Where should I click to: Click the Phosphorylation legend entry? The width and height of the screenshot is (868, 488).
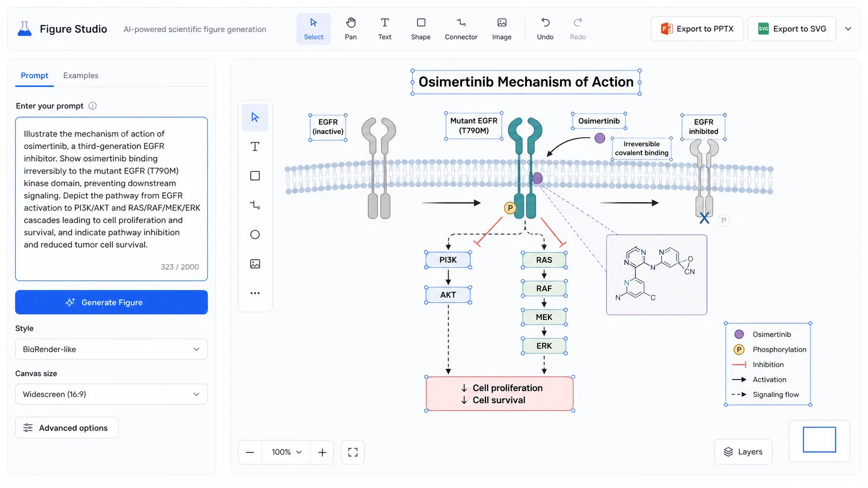pos(770,350)
